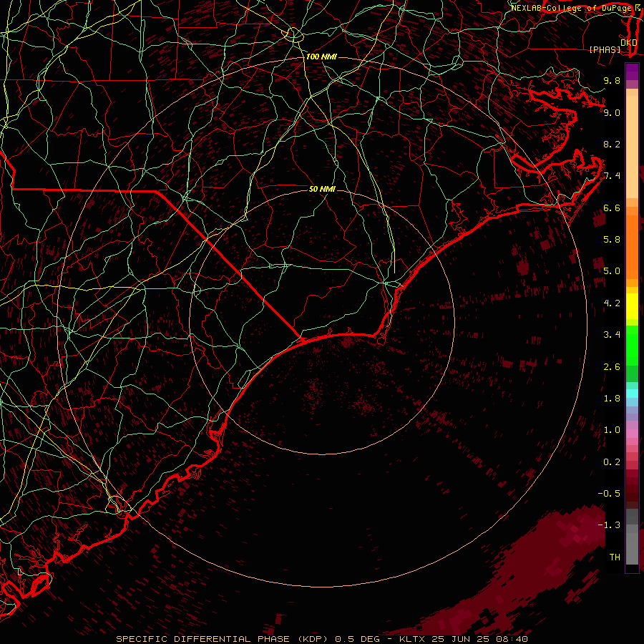Screen dimensions: 644x644
Task: Click the 1.0 value on color scale
Action: click(612, 430)
